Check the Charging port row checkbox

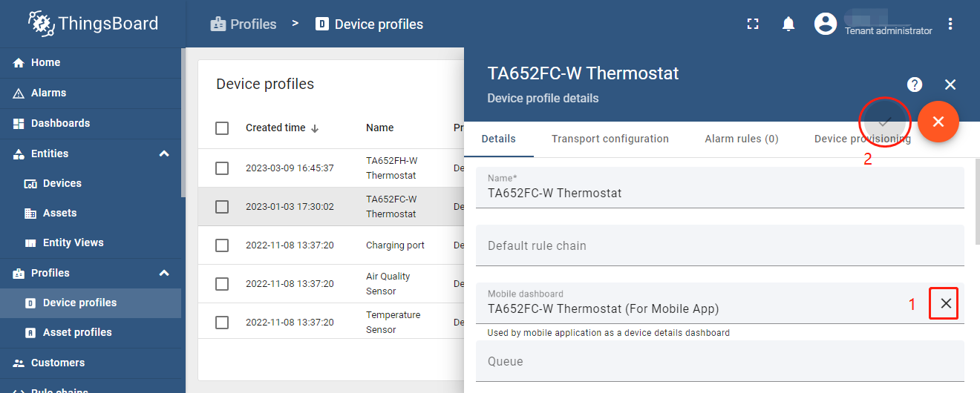point(222,245)
